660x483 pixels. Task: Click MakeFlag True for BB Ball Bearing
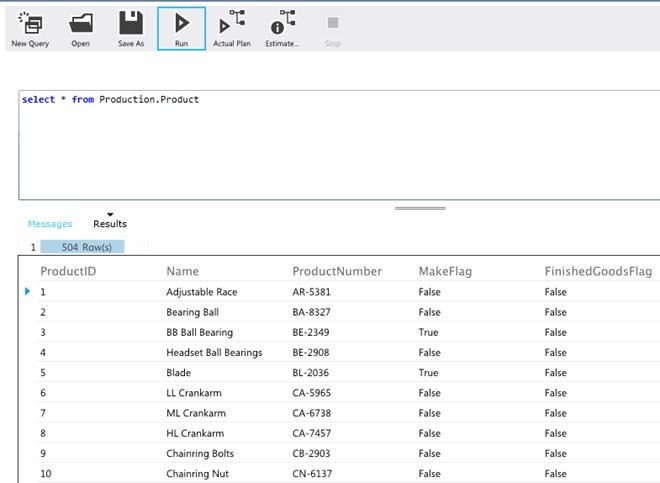428,332
